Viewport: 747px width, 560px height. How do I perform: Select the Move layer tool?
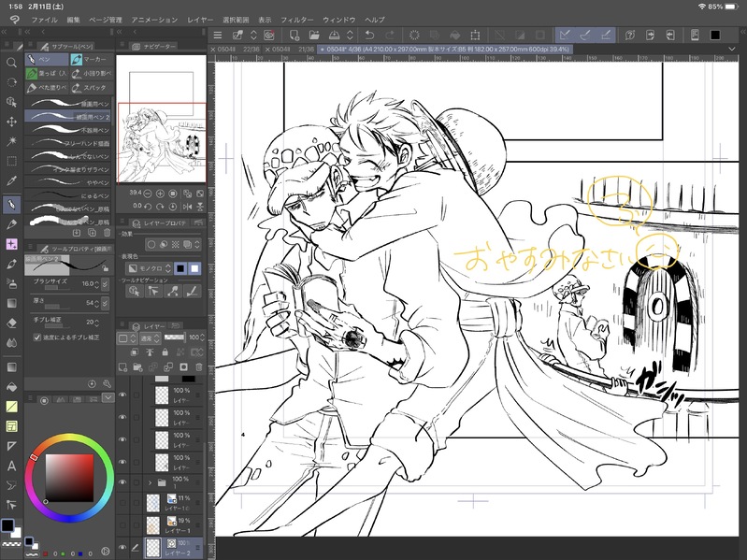[x=11, y=122]
